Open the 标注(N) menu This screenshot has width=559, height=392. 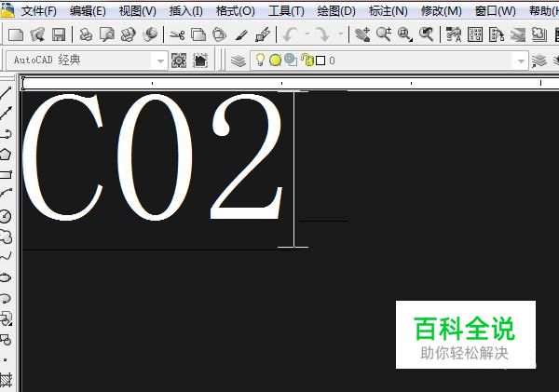(x=389, y=11)
